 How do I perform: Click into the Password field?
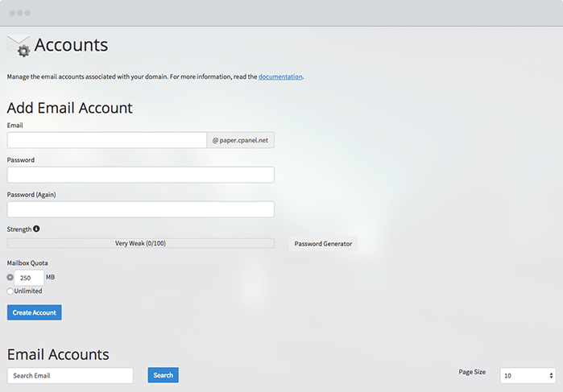tap(141, 175)
